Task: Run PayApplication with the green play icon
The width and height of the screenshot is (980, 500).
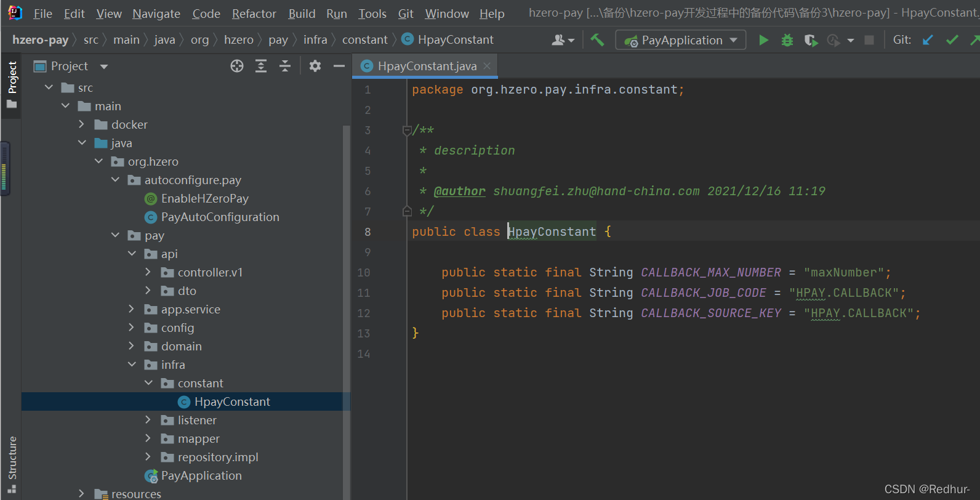Action: tap(763, 40)
